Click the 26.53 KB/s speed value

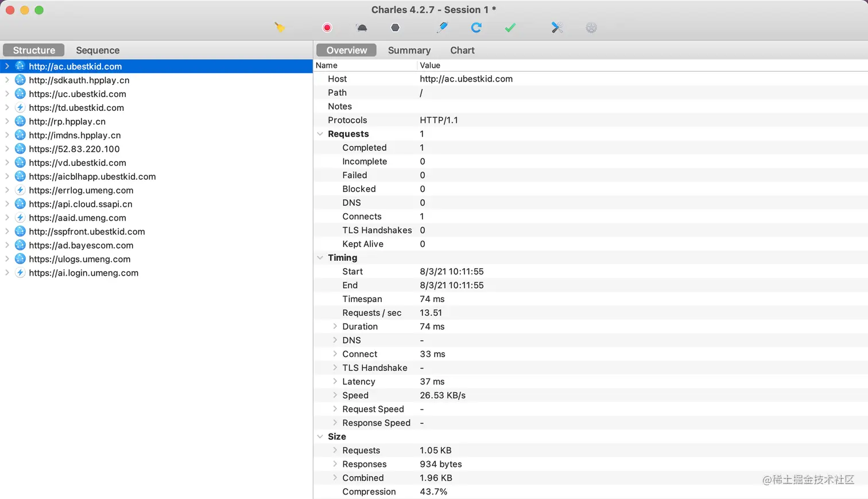[443, 395]
